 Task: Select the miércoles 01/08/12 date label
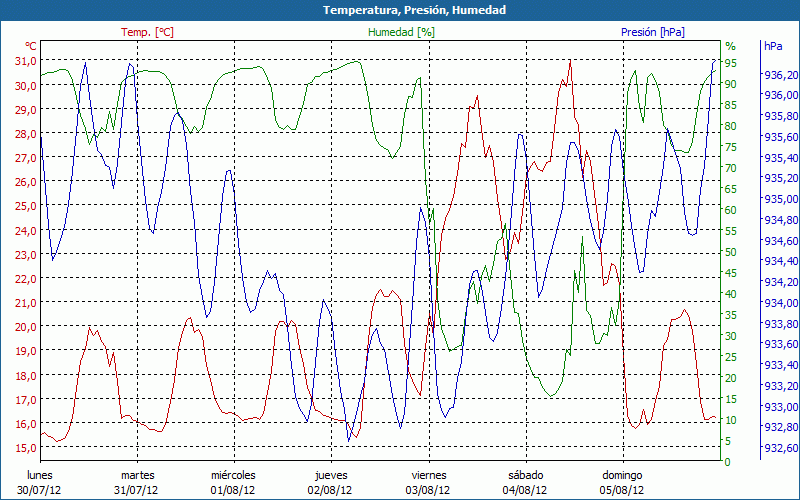coord(233,482)
